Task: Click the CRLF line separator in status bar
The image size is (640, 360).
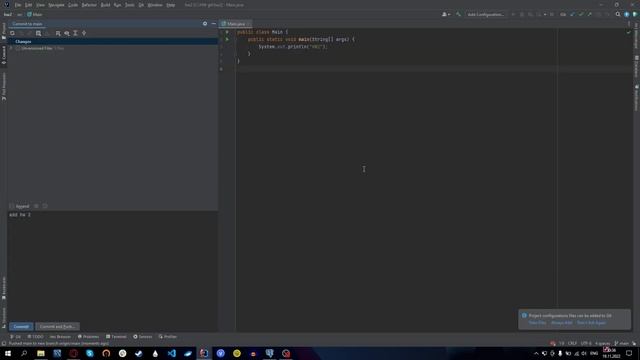Action: (x=572, y=344)
